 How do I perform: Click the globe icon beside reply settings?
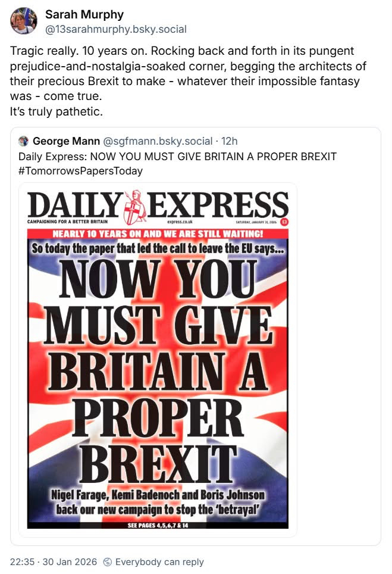click(108, 561)
